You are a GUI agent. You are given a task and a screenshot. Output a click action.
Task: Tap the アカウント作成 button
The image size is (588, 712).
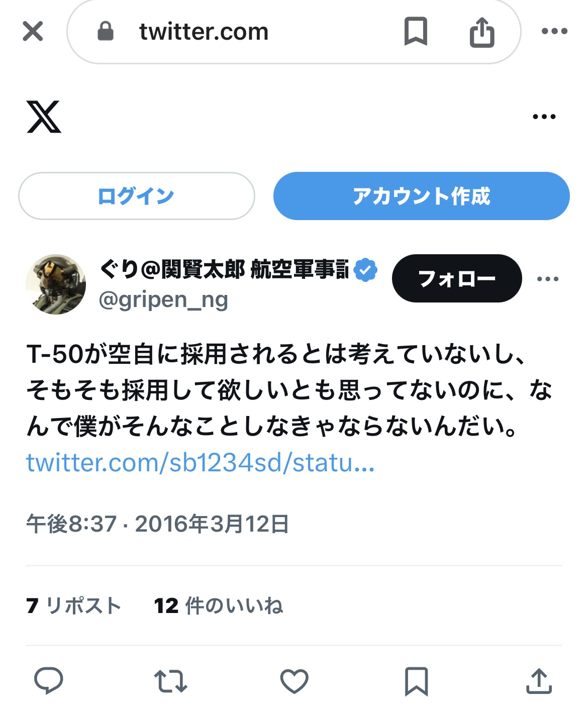[421, 196]
